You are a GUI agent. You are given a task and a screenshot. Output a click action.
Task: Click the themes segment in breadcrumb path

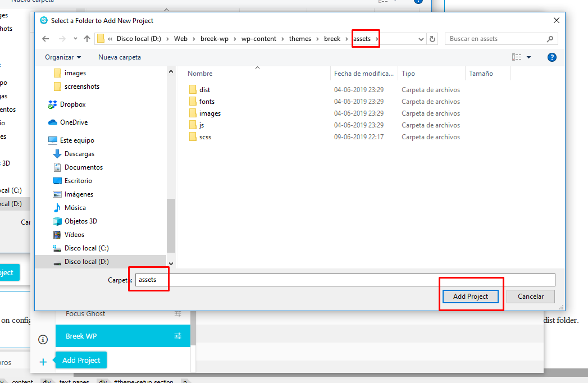300,39
